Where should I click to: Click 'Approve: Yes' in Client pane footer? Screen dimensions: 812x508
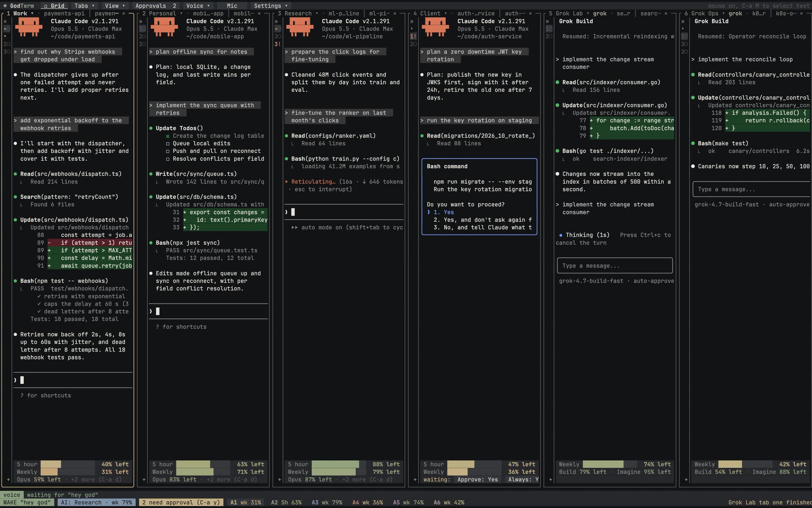click(x=477, y=479)
